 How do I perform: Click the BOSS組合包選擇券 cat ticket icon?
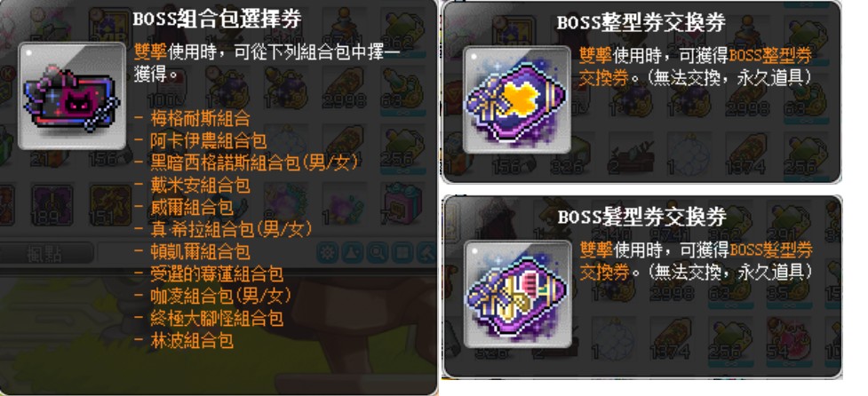pyautogui.click(x=72, y=96)
